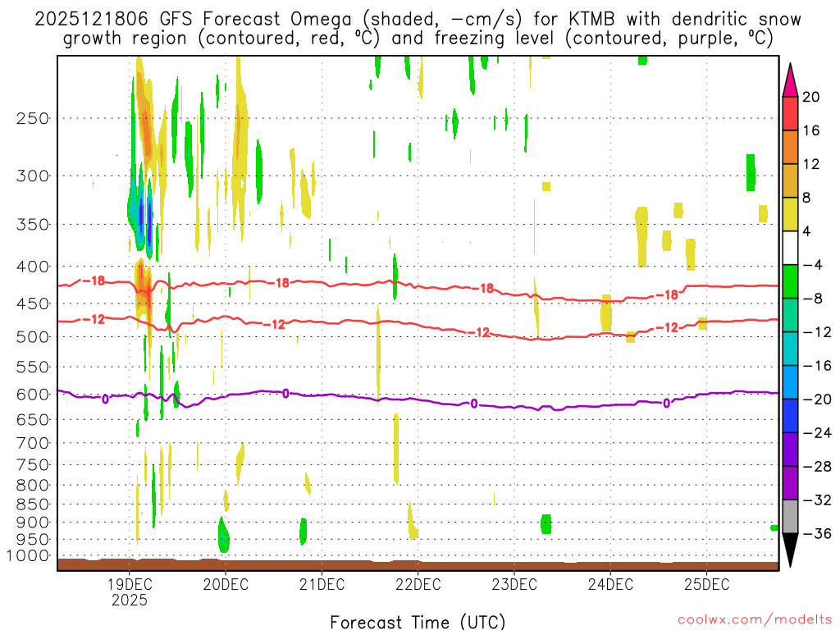The height and width of the screenshot is (630, 840).
Task: Click the 650 pressure level label
Action: [x=33, y=420]
